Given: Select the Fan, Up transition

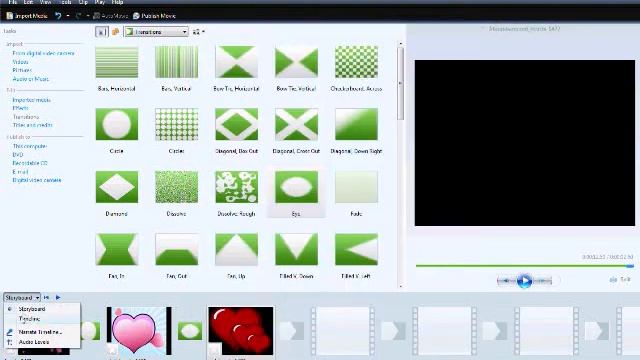Looking at the screenshot, I should pos(236,249).
